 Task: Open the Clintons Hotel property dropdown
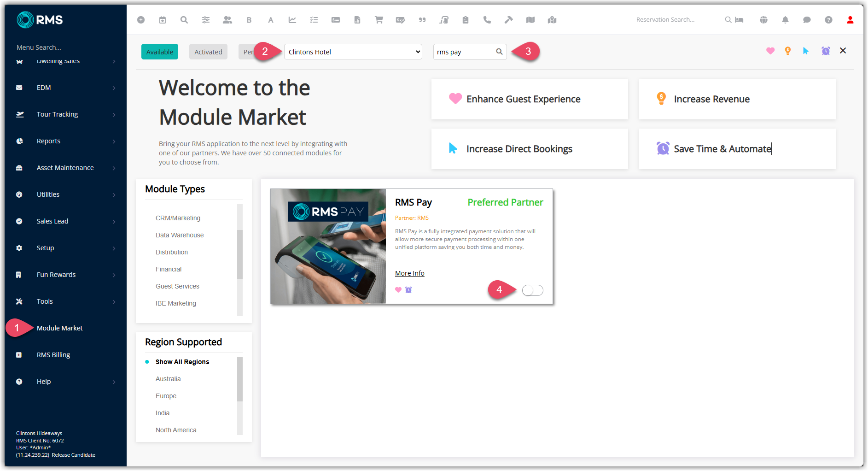[353, 52]
